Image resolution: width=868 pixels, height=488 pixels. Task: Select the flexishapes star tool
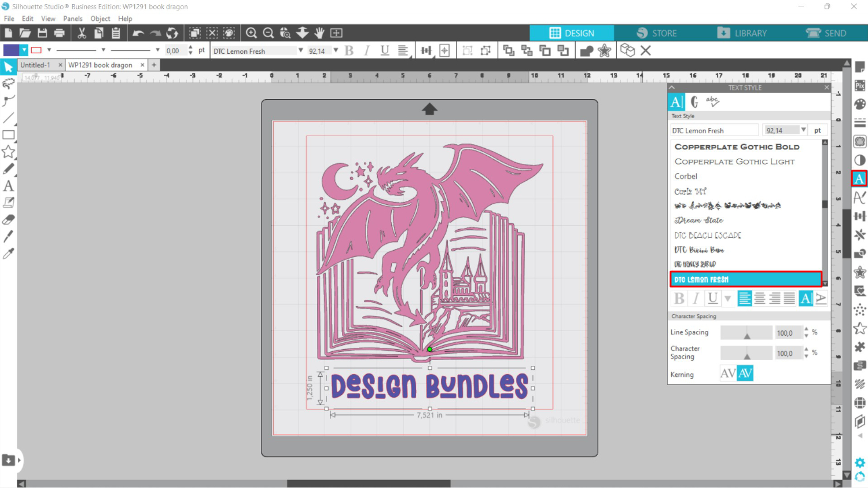point(8,152)
